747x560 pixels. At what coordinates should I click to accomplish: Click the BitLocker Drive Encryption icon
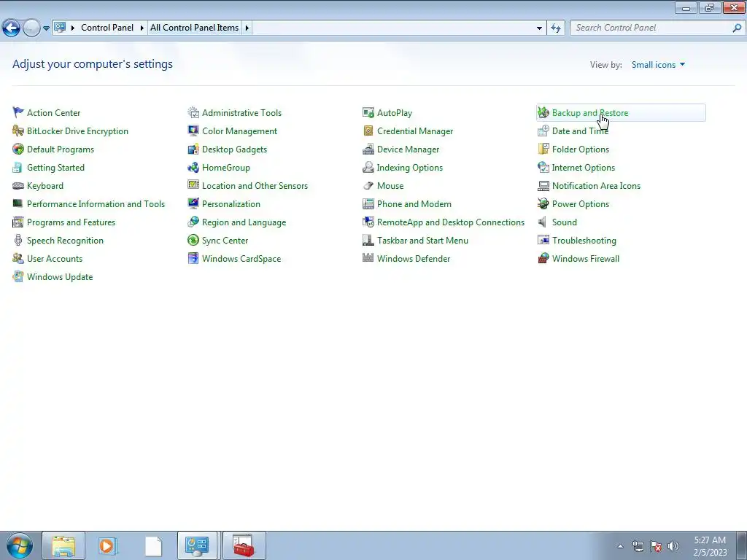[18, 131]
